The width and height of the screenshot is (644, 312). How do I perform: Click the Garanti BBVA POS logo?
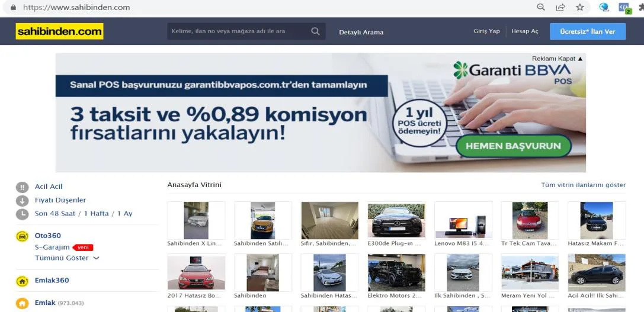[x=512, y=72]
